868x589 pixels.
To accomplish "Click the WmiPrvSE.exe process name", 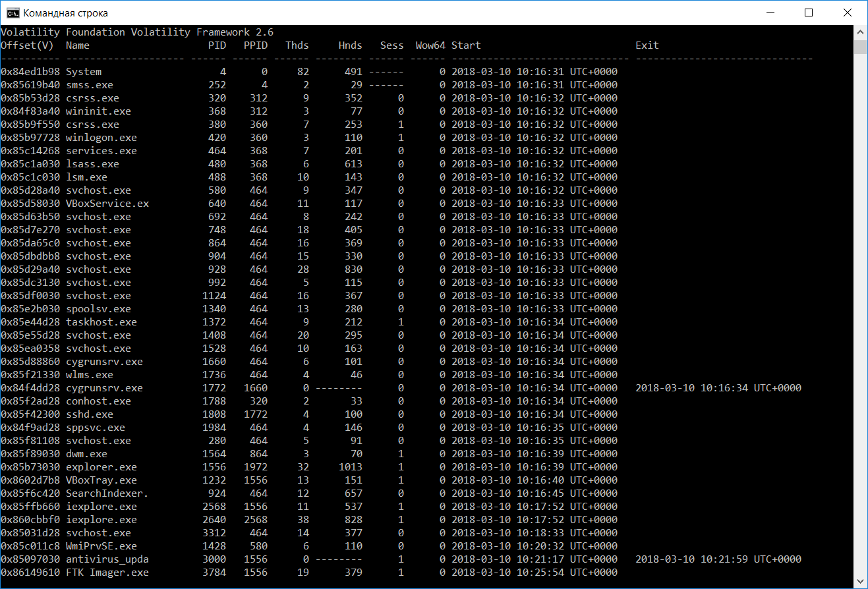I will 101,546.
